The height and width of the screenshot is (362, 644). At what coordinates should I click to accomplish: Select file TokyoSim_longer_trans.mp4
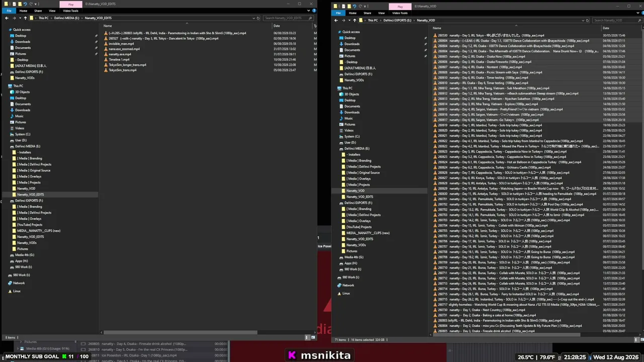(127, 65)
